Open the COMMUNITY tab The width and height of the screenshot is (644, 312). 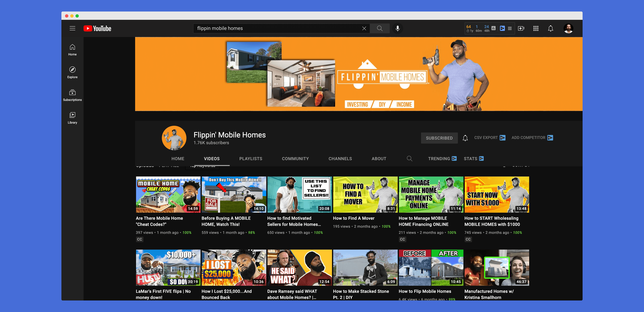[295, 159]
